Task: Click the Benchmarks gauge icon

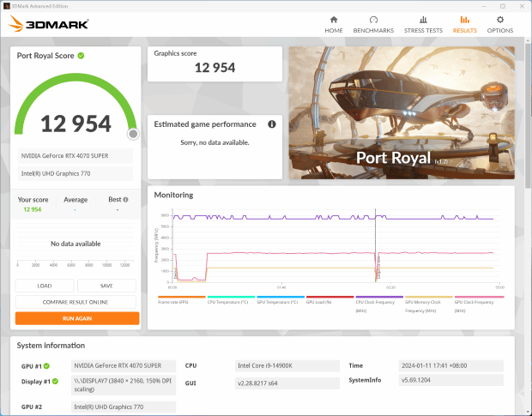Action: [x=373, y=20]
